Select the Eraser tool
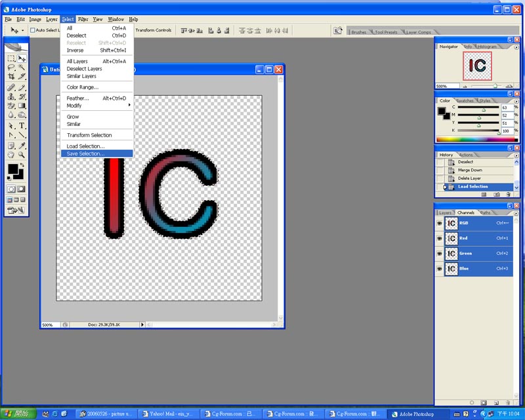 tap(11, 106)
